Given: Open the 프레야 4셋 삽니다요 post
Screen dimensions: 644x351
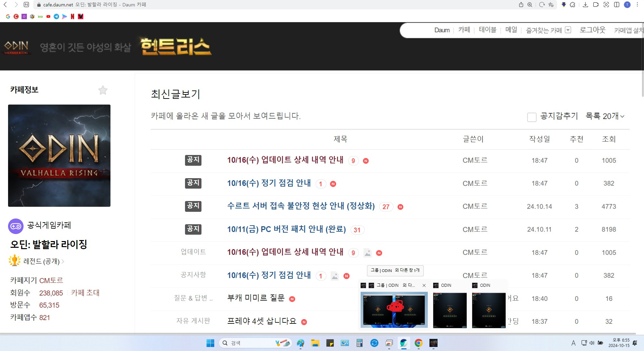Looking at the screenshot, I should pos(262,321).
